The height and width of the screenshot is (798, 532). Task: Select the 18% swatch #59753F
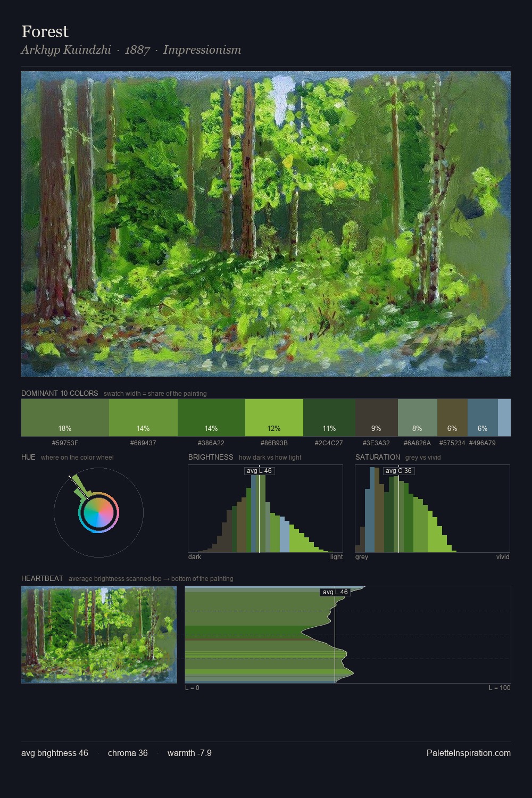tap(65, 418)
